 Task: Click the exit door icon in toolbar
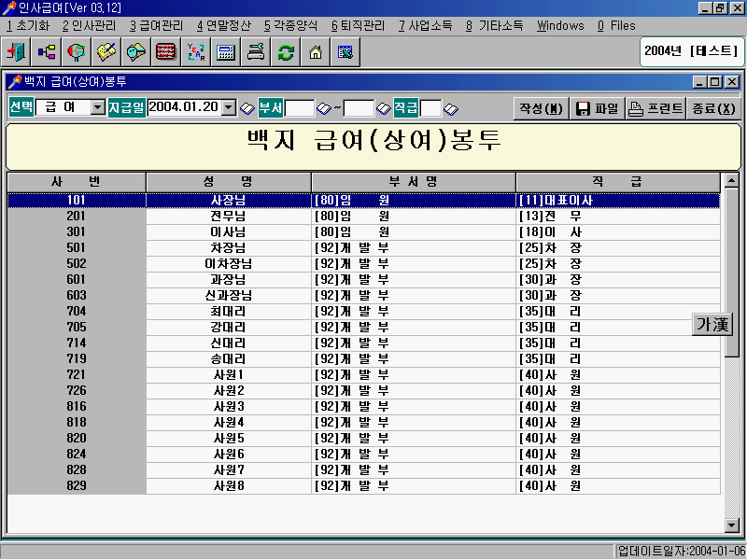tap(16, 52)
